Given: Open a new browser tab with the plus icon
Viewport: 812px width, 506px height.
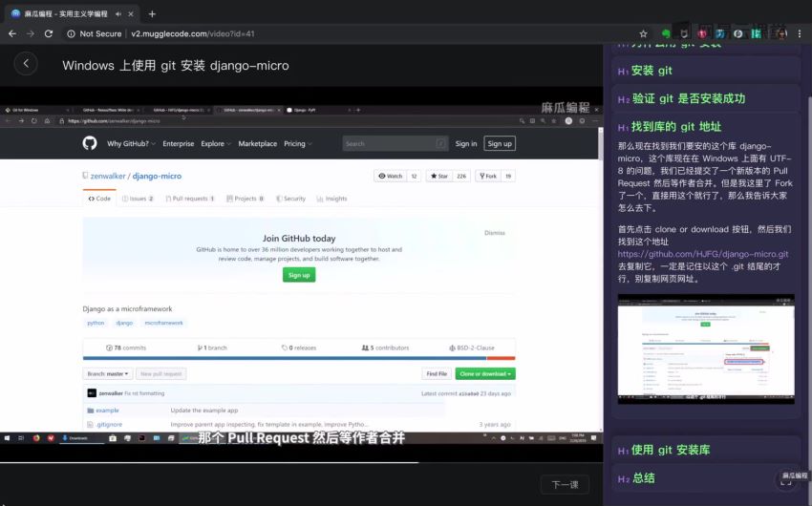Looking at the screenshot, I should (x=152, y=13).
